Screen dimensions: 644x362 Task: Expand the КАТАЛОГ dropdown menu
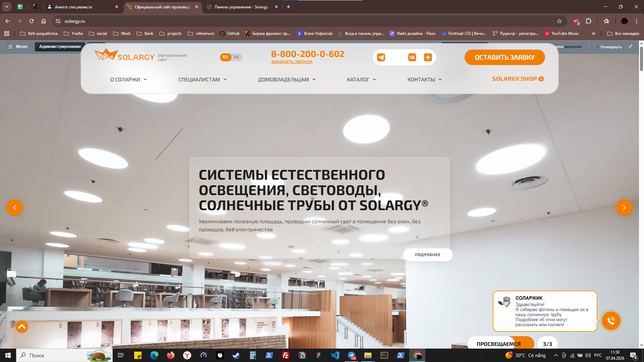point(361,79)
